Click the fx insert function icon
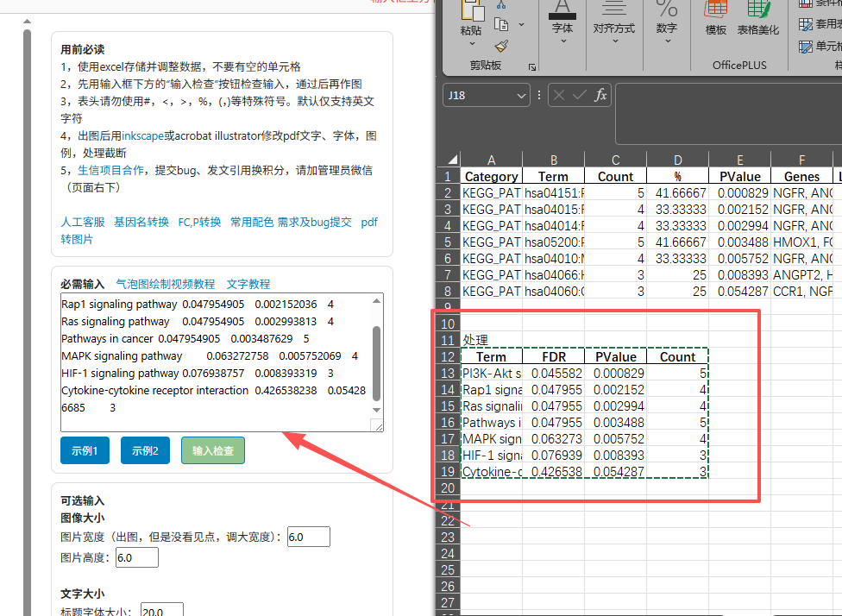The image size is (842, 616). point(600,95)
